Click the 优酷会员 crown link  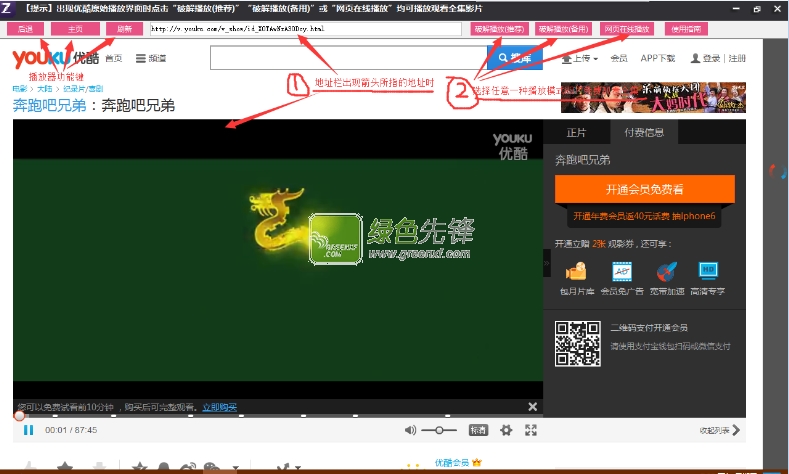pyautogui.click(x=458, y=462)
